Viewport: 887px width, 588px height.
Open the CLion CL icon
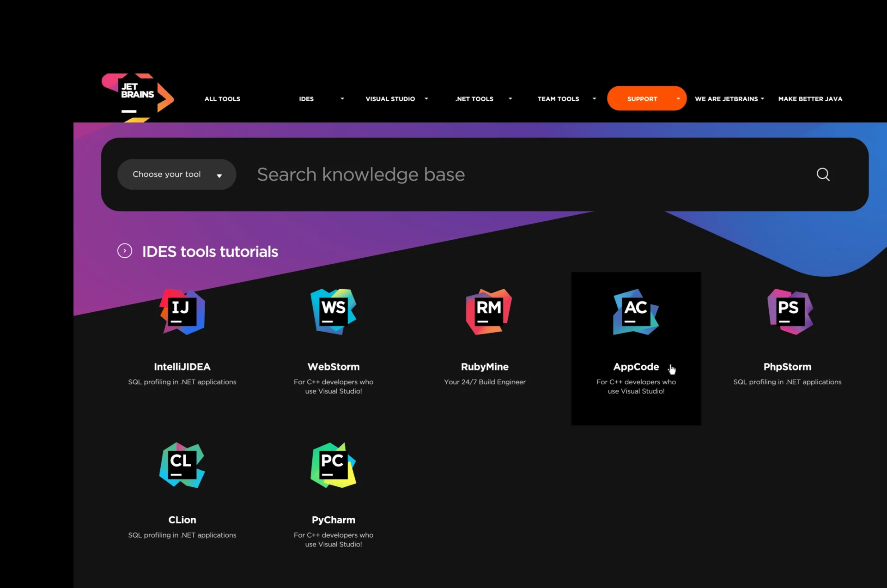pos(182,465)
